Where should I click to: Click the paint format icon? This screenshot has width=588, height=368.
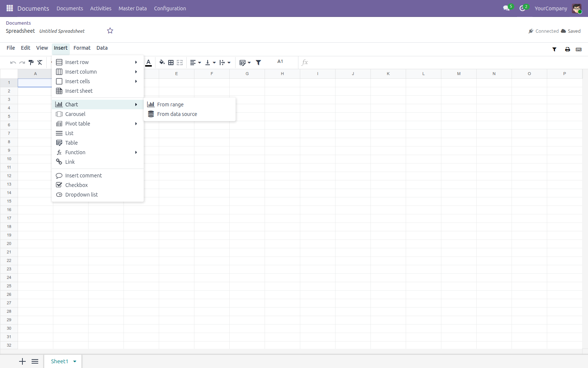click(x=31, y=63)
